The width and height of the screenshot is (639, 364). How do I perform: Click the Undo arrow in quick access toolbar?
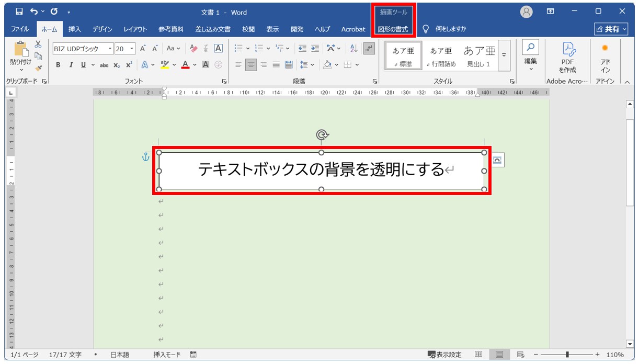[35, 12]
